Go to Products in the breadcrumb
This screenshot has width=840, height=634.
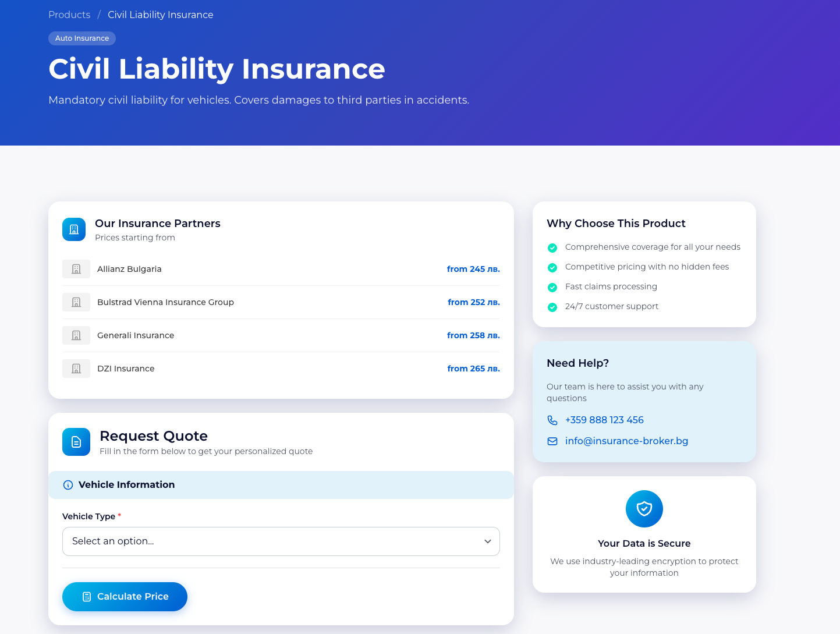click(69, 15)
